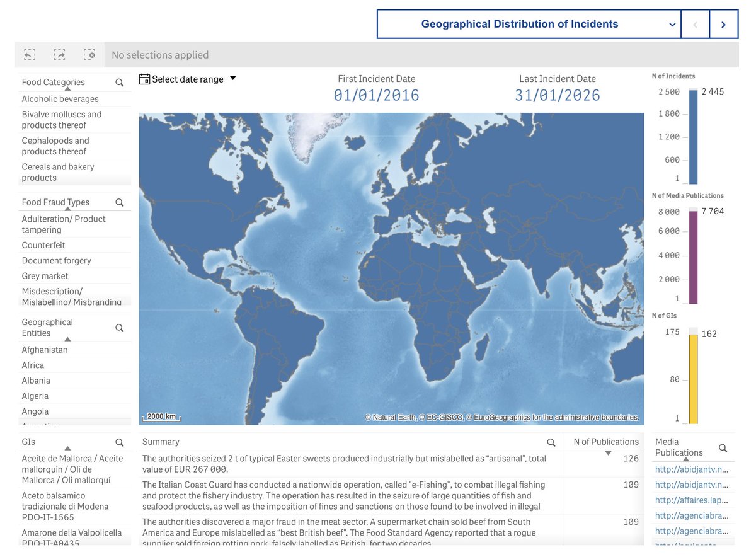Open first agenciabra... media publication link
Viewport: 756px width, 557px height.
(x=692, y=516)
